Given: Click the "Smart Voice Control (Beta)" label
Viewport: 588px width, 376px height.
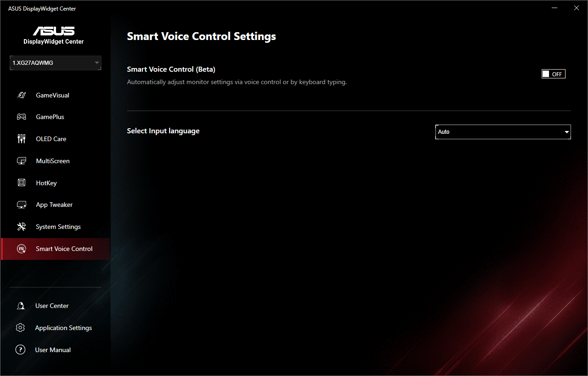Looking at the screenshot, I should (x=171, y=69).
